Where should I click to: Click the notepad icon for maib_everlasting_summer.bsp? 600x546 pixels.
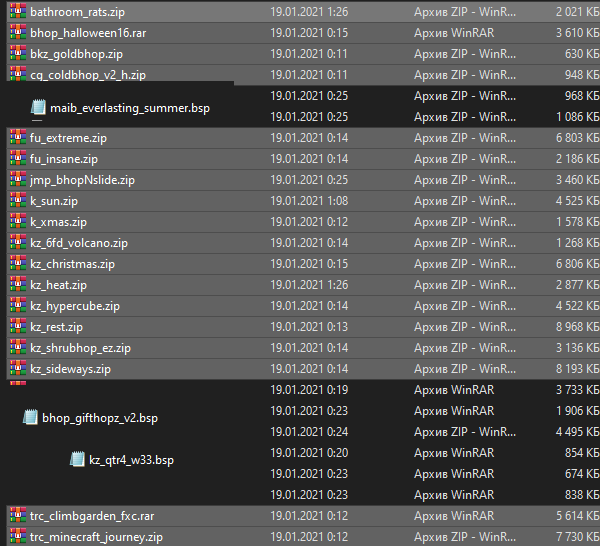coord(38,107)
